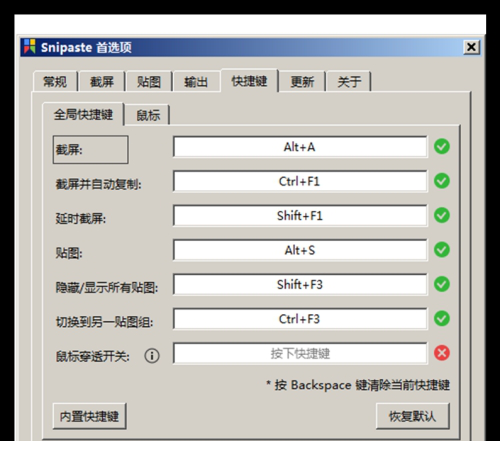Viewport: 500px width, 458px height.
Task: Click the 截屏: label
Action: tap(69, 150)
